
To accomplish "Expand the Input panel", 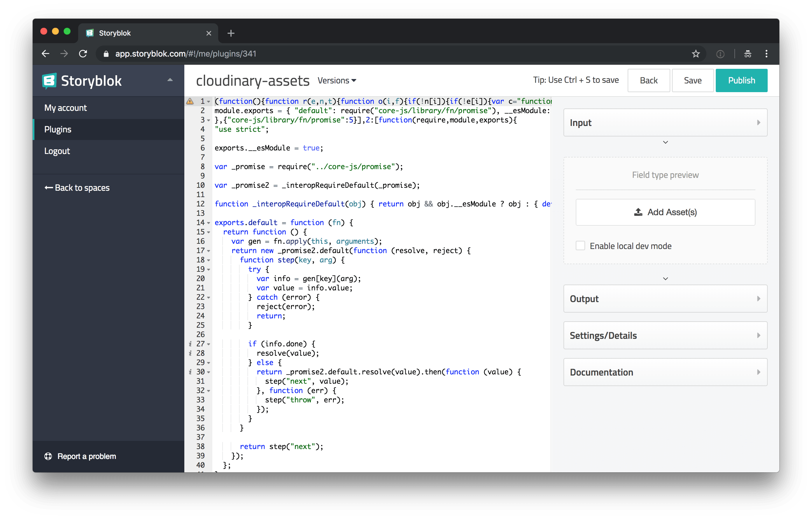I will (665, 122).
